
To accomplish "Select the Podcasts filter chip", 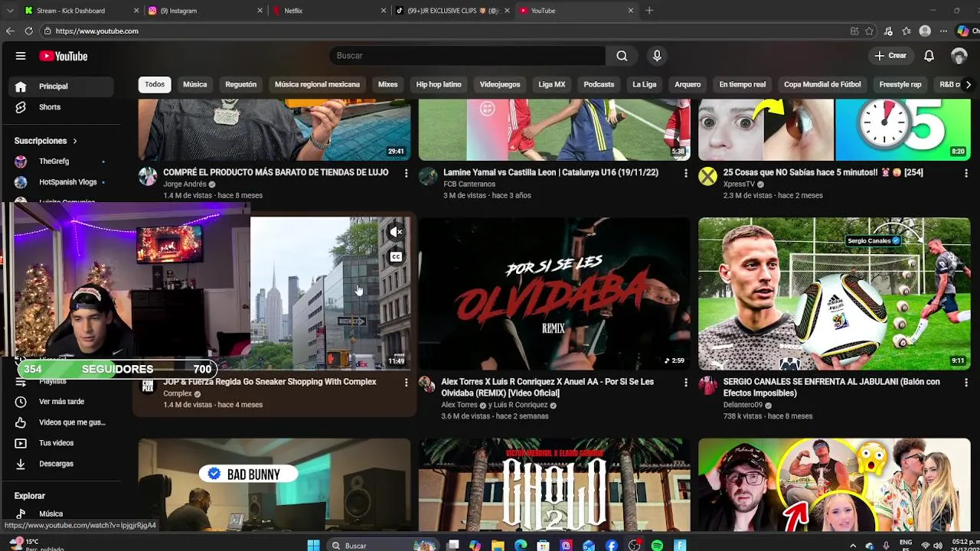I will (599, 85).
